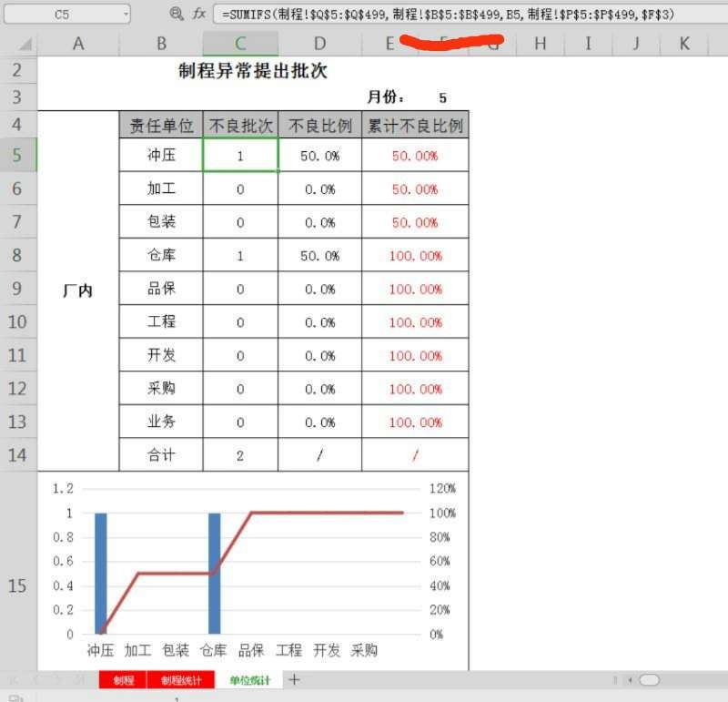Click the total value 2 in the 合计 row
728x702 pixels.
240,455
